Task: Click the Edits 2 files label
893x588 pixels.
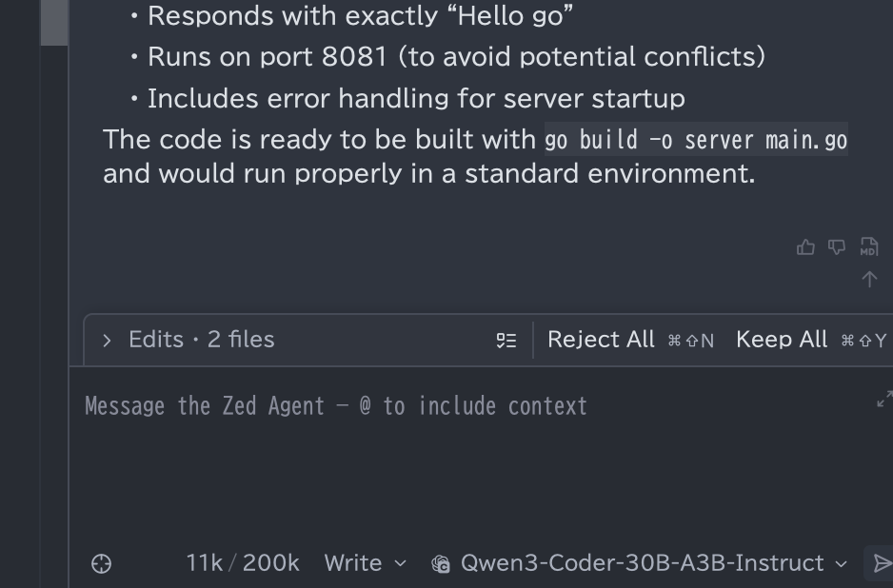Action: tap(202, 340)
